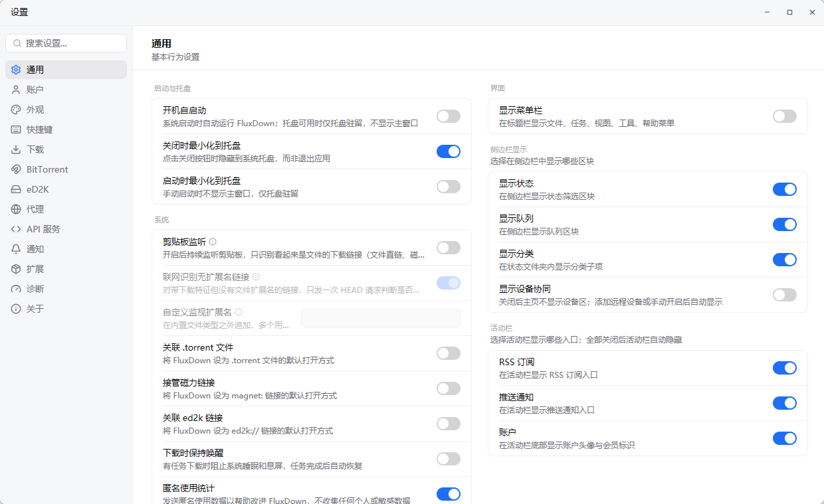Turn off 显示分类 switch
The width and height of the screenshot is (824, 504).
click(x=785, y=260)
